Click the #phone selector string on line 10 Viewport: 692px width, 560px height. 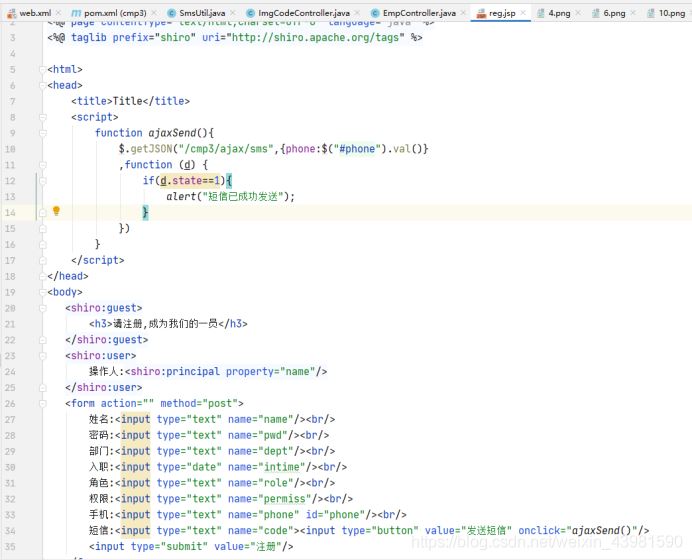pyautogui.click(x=357, y=149)
